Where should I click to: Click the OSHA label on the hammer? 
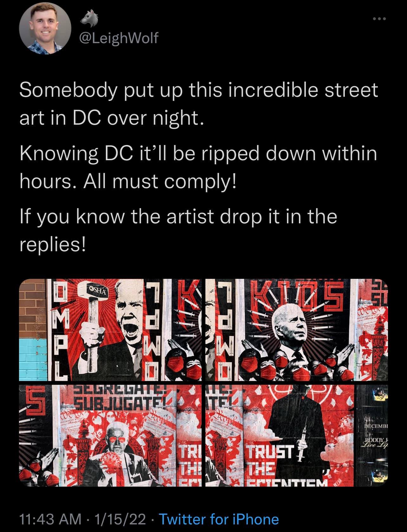98,290
